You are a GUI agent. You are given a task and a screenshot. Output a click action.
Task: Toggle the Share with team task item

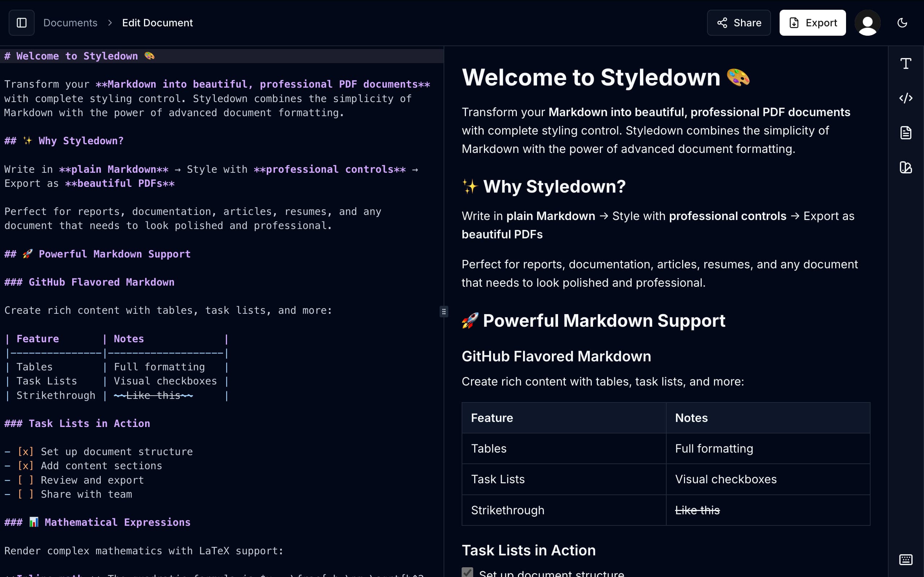[26, 494]
